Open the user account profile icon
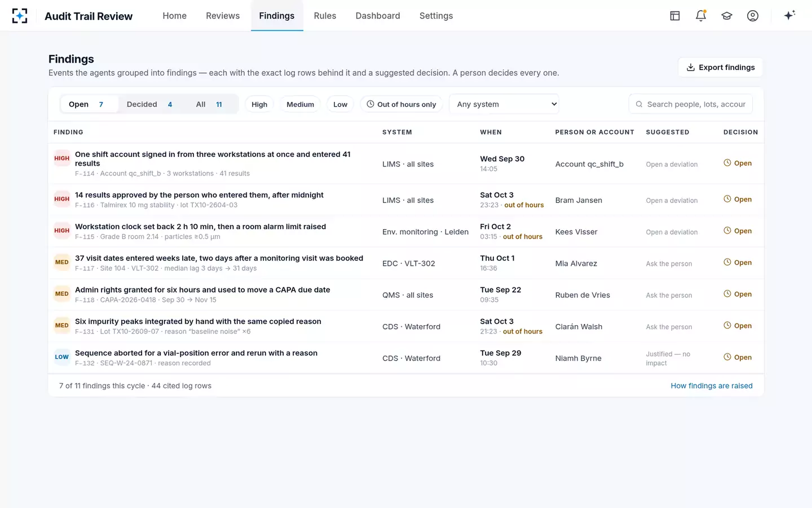 click(x=753, y=16)
